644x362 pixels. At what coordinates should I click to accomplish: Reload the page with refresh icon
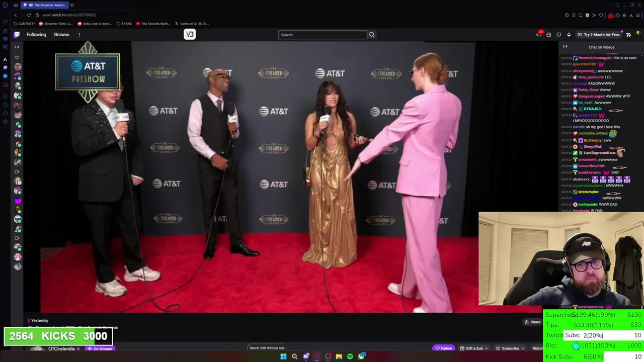(29, 15)
